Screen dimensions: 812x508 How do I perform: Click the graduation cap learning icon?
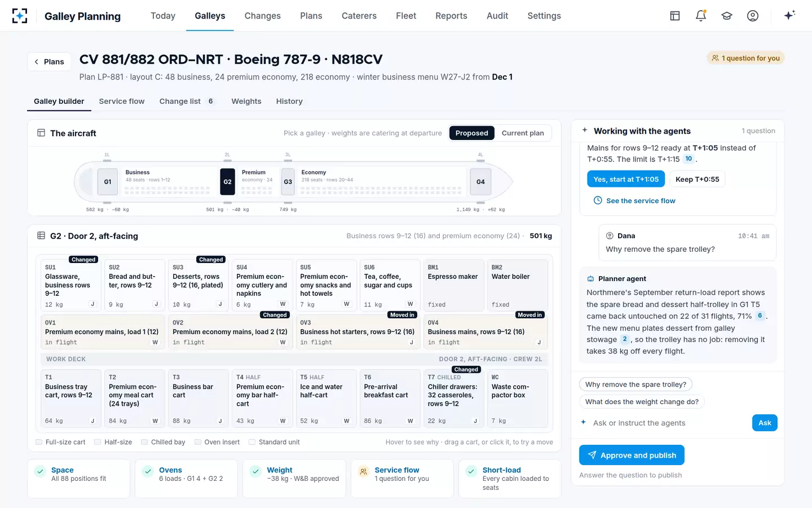[x=727, y=16]
